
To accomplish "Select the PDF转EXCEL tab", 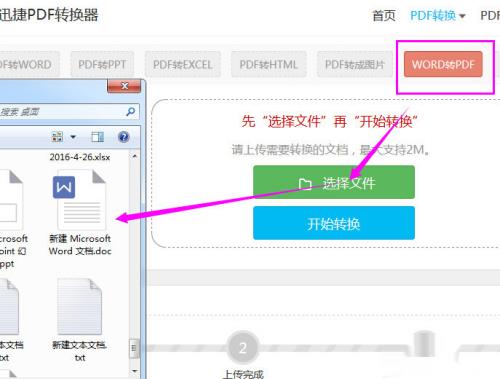I will [183, 64].
